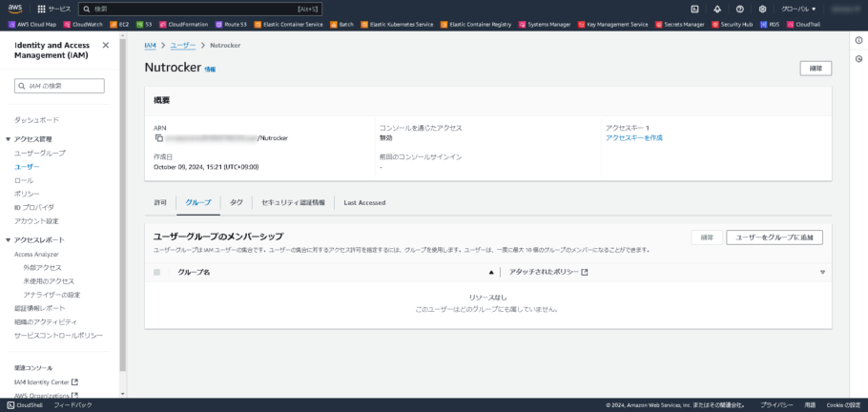This screenshot has height=412, width=868.
Task: Sort by グループ名 column arrow
Action: pos(490,272)
